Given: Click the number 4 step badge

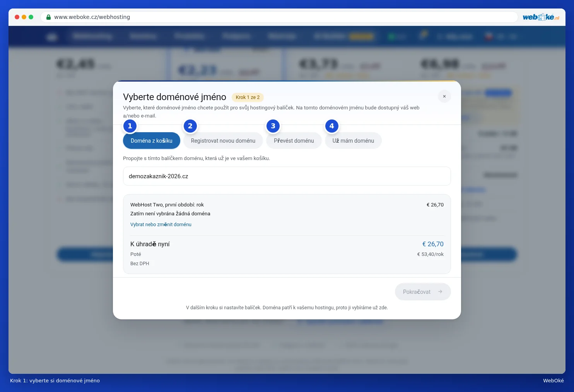Looking at the screenshot, I should point(331,126).
